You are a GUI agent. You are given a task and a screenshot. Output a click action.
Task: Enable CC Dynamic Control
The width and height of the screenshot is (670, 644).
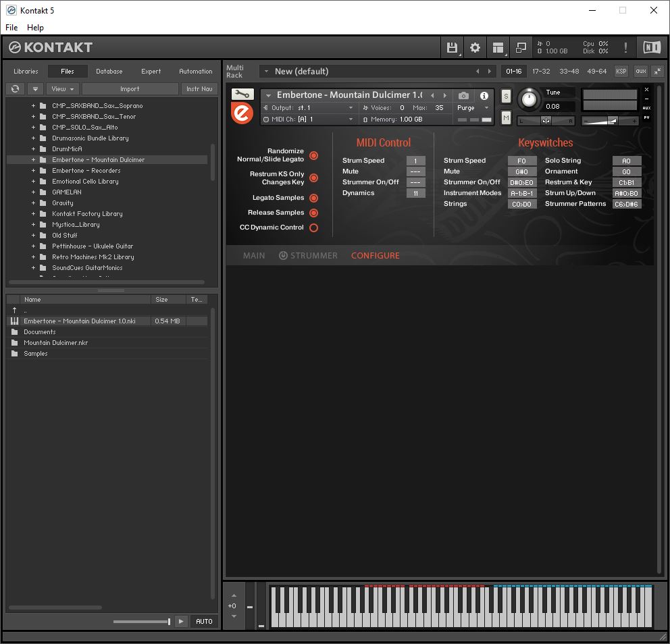click(313, 227)
